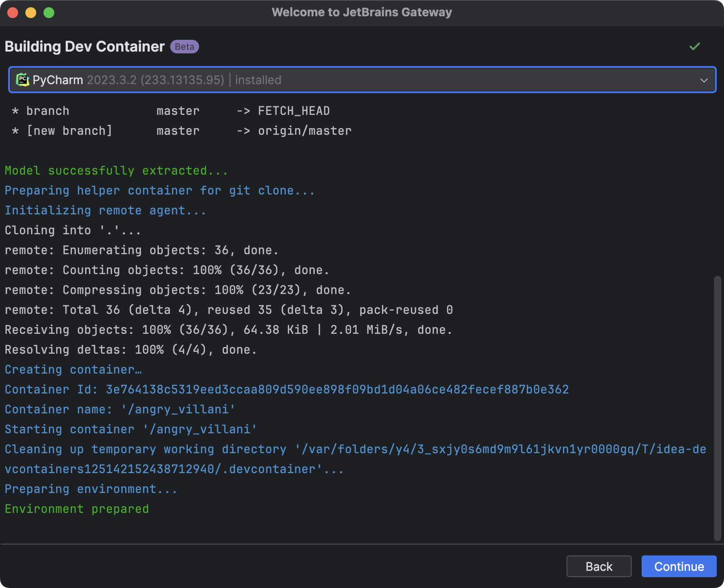Click the 'Model successfully extracted' log message
Image resolution: width=724 pixels, height=588 pixels.
pos(115,171)
